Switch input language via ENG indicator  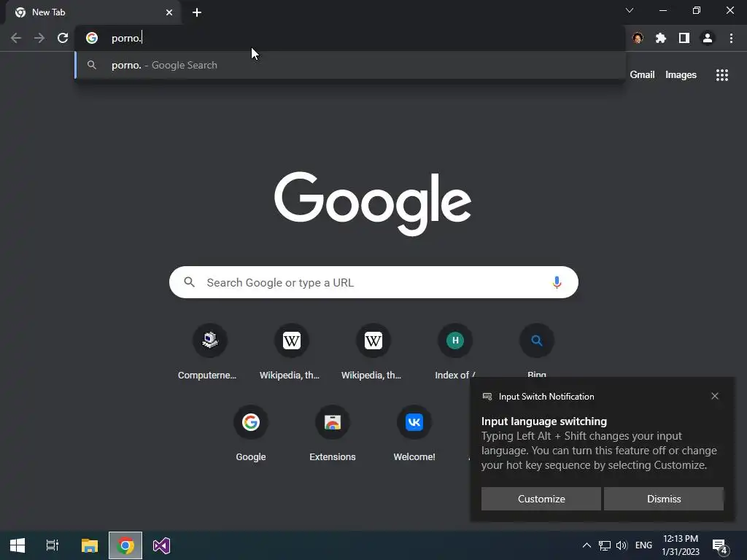(643, 545)
